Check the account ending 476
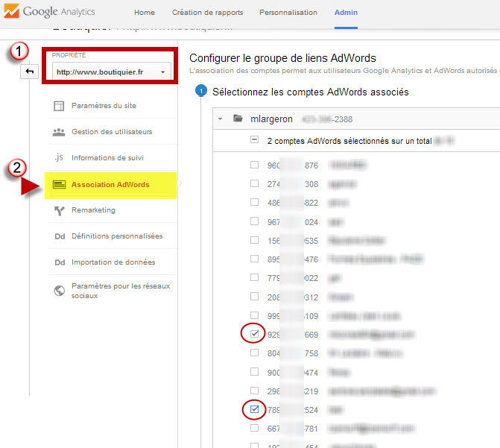 [x=254, y=259]
